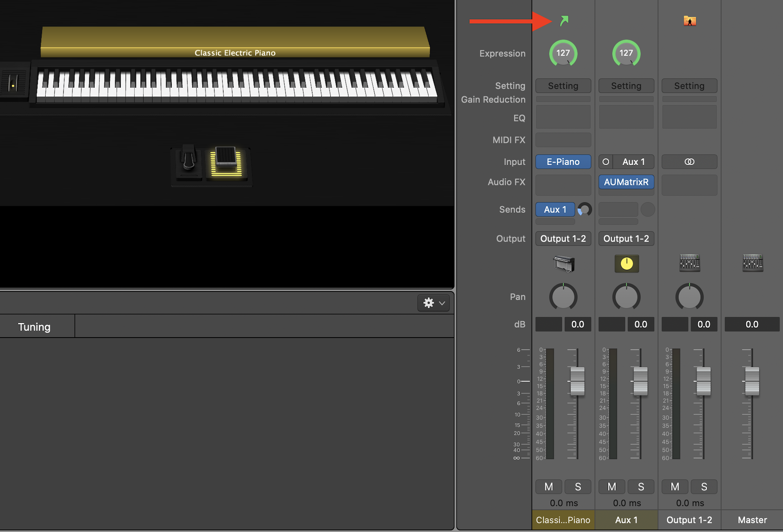Viewport: 783px width, 532px height.
Task: Click the mono circle icon beside Aux 1 input
Action: 606,162
